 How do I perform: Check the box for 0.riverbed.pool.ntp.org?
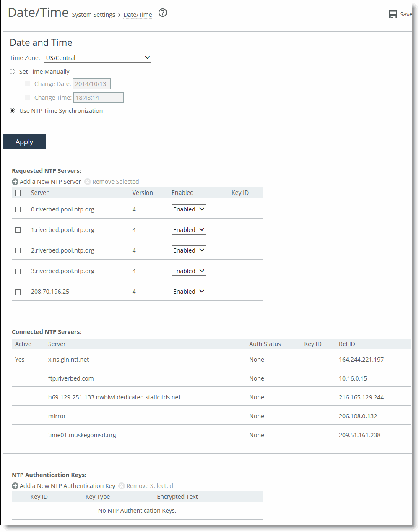point(18,209)
